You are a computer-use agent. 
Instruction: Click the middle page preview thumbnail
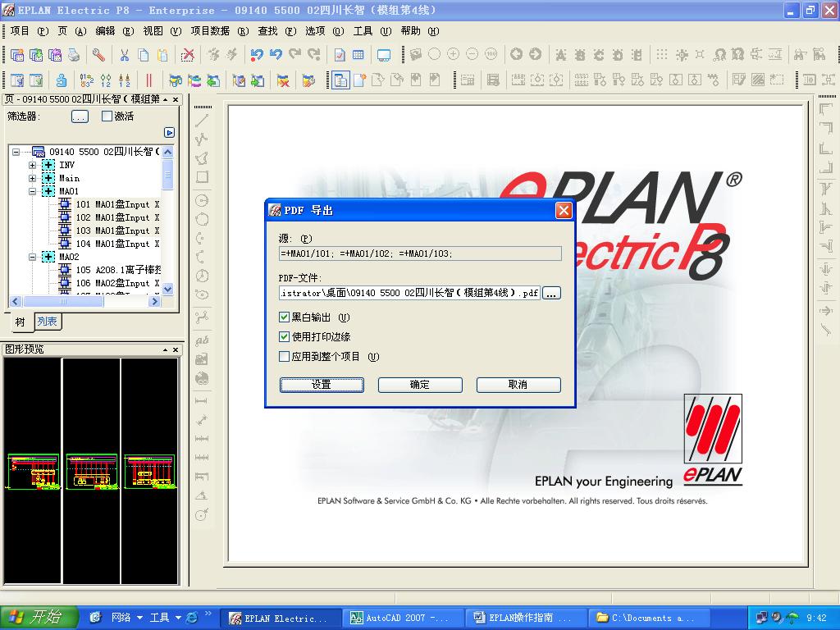tap(90, 472)
